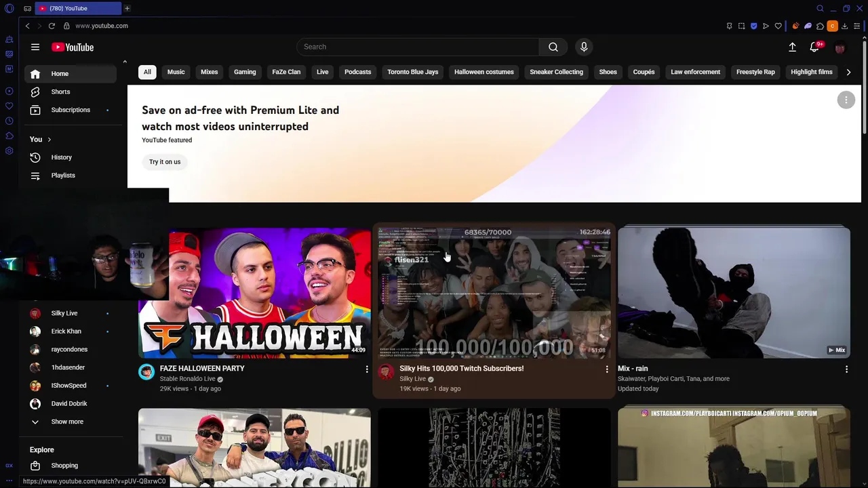The image size is (868, 488).
Task: Click the www.youtube.com address bar
Action: (102, 26)
